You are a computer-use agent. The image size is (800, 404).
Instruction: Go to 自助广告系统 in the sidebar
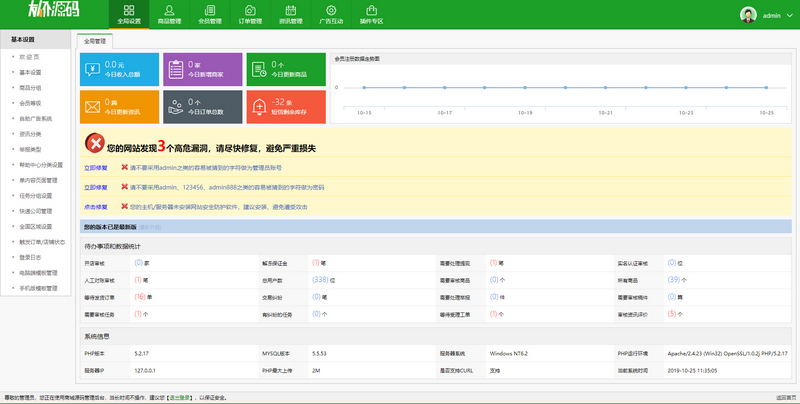[36, 118]
